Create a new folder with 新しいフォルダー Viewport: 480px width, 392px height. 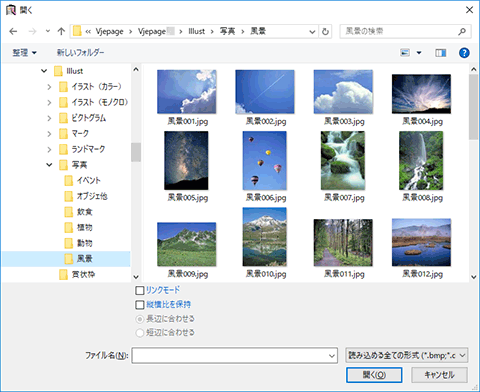(80, 52)
